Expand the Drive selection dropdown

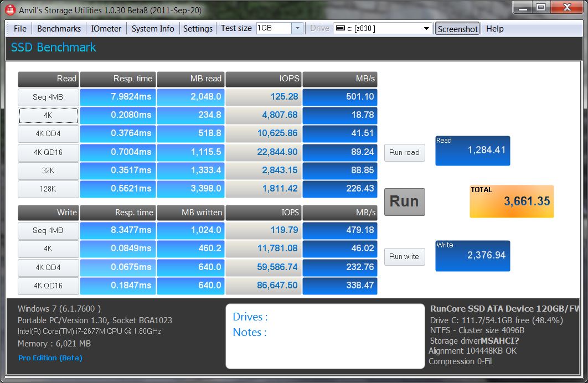(426, 29)
